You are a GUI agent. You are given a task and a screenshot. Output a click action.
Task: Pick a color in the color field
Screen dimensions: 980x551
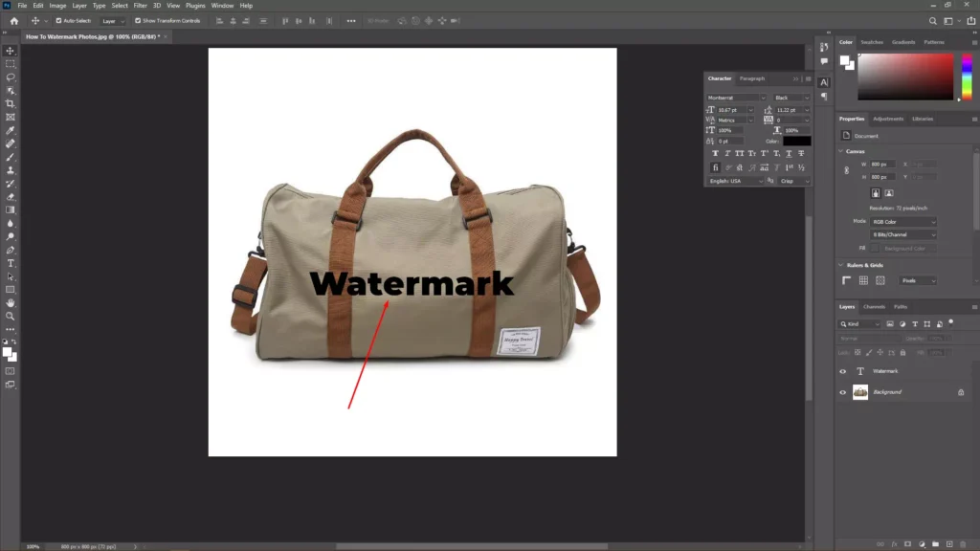pyautogui.click(x=905, y=77)
